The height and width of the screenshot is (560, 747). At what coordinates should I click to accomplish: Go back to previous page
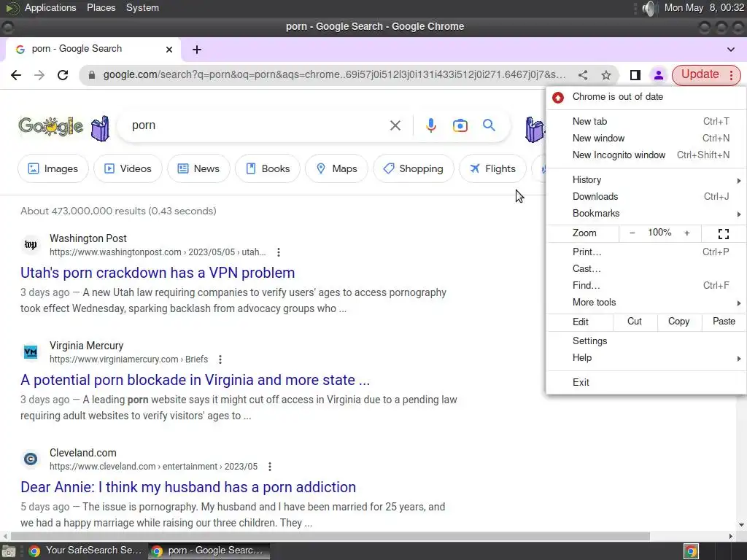[16, 75]
